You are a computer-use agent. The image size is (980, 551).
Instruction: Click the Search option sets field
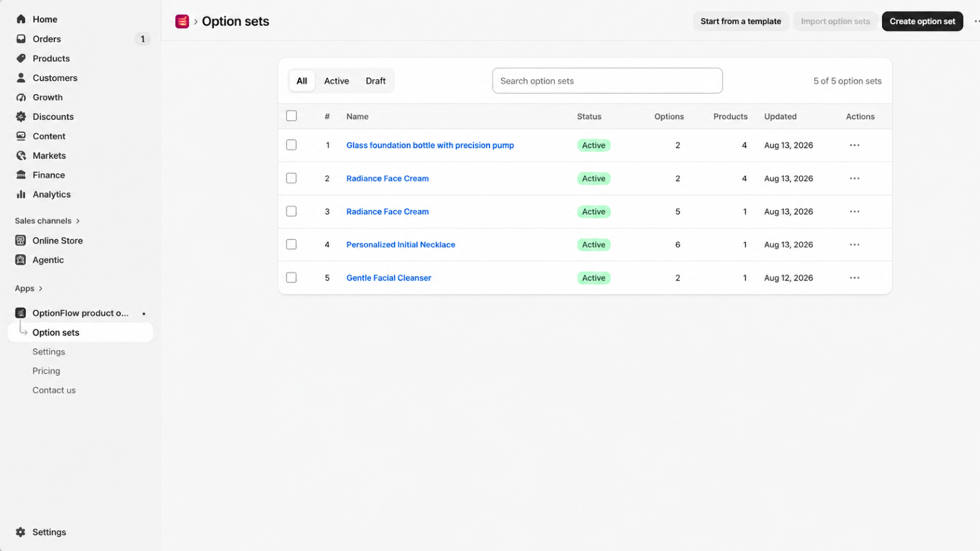coord(607,81)
